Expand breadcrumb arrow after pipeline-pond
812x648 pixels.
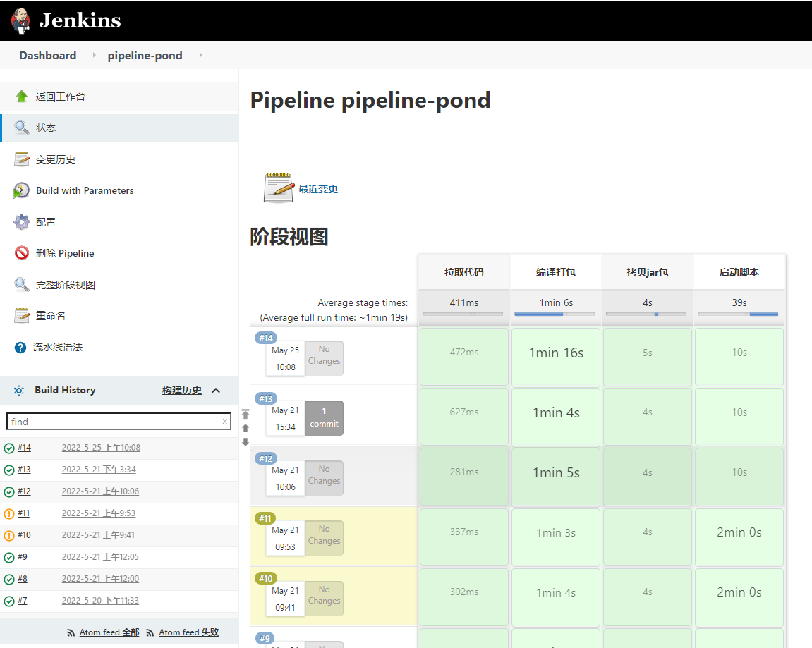(x=200, y=55)
